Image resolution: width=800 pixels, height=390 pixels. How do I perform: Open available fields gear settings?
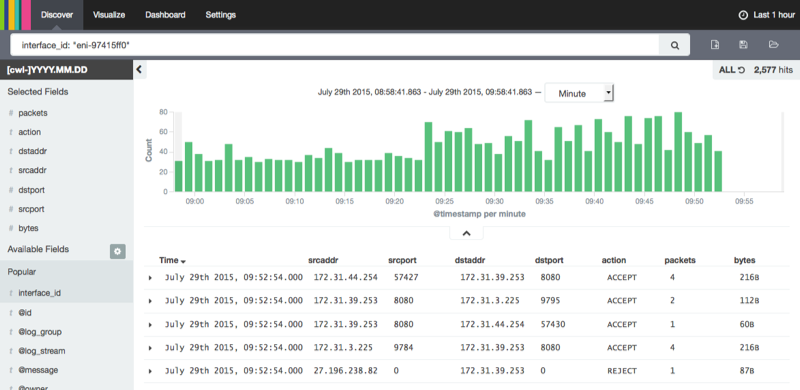coord(117,251)
